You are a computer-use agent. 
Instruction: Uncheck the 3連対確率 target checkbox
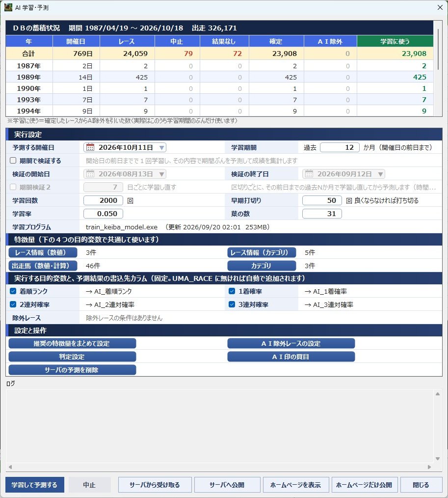point(232,304)
